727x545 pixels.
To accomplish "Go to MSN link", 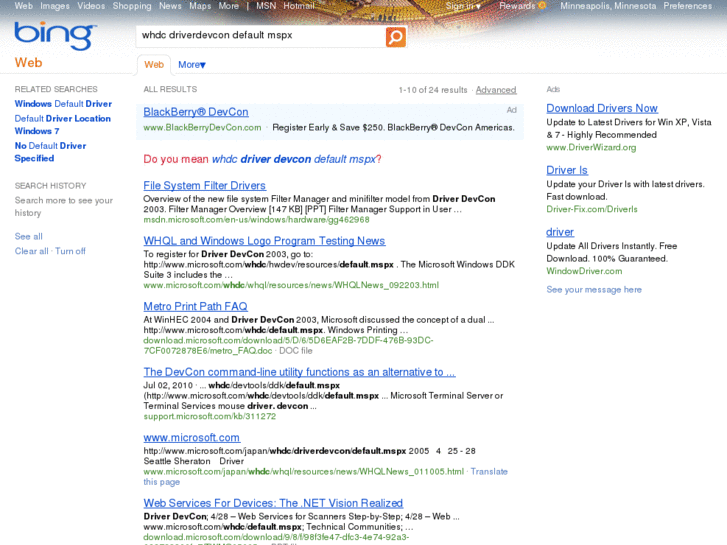I will tap(266, 6).
